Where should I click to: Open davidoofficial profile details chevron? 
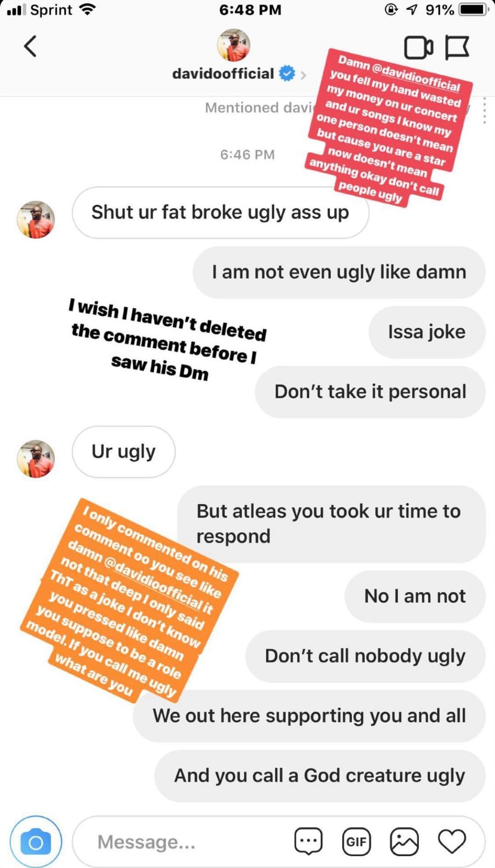tap(303, 75)
